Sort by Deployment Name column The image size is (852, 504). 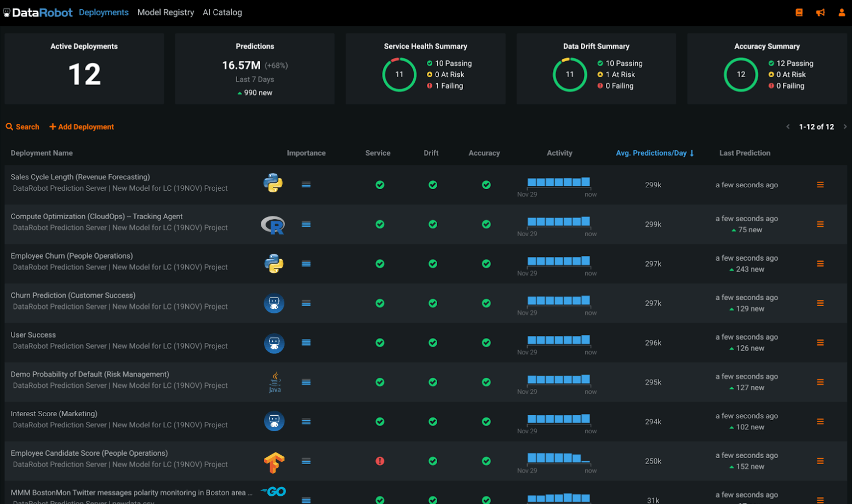(x=42, y=153)
